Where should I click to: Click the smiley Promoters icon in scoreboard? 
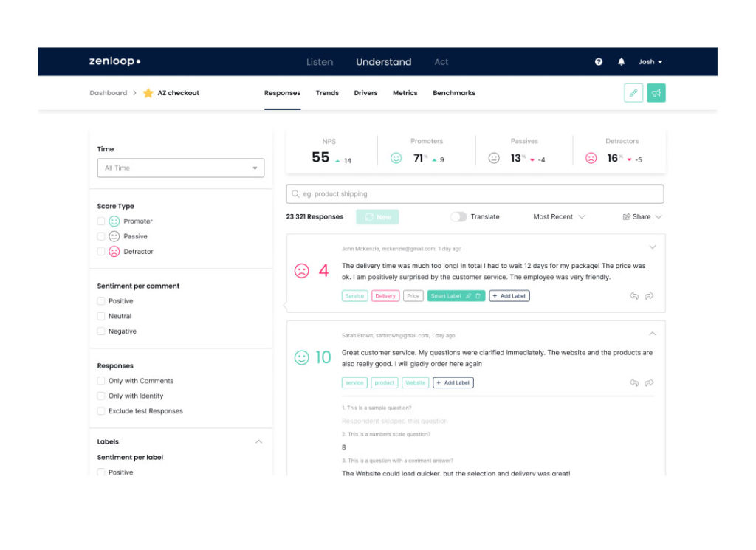click(396, 157)
